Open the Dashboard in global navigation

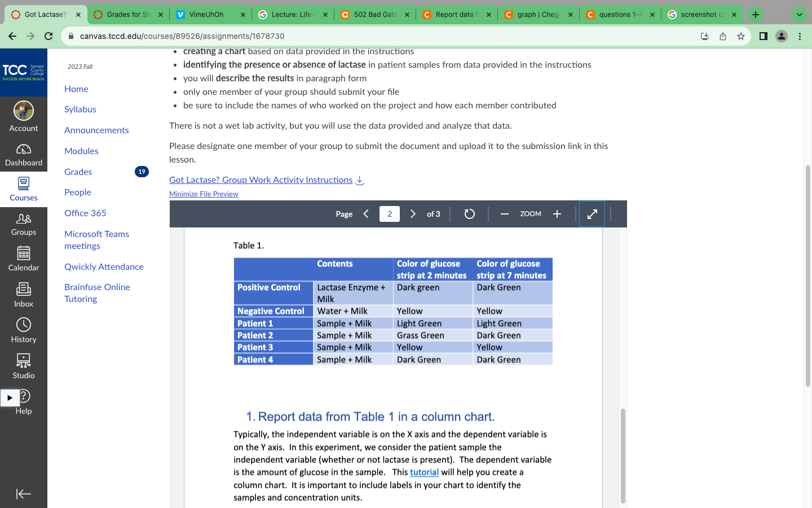tap(24, 155)
